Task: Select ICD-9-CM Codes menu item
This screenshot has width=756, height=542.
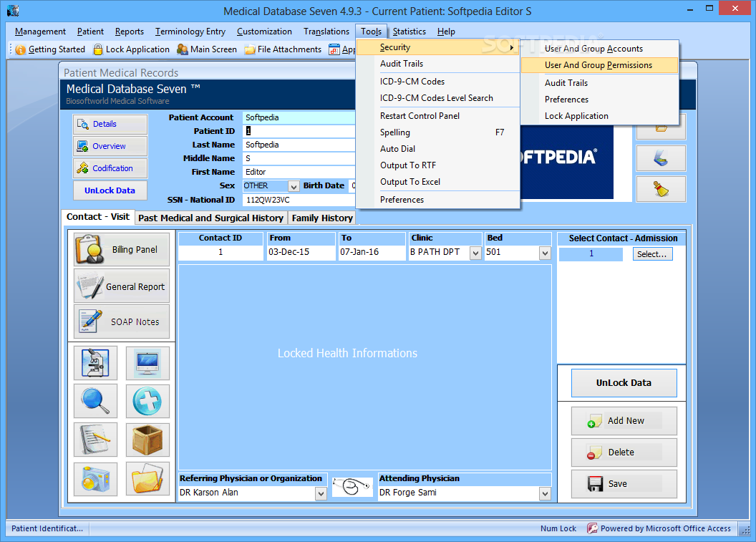Action: 438,82
